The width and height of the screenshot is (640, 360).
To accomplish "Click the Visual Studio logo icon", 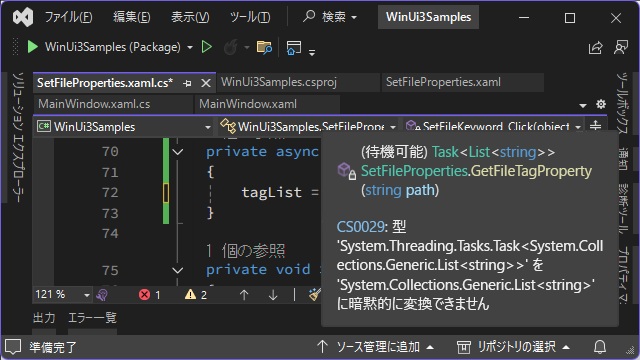I will (23, 17).
